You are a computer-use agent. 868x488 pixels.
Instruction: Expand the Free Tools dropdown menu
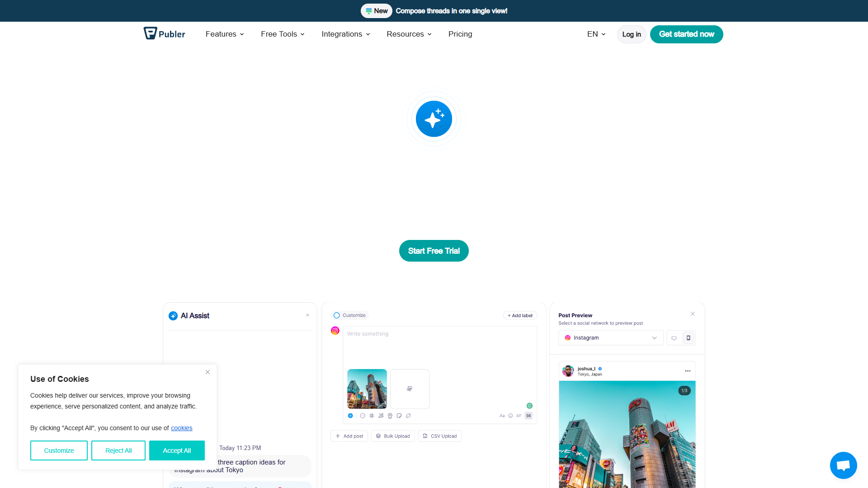[x=283, y=34]
